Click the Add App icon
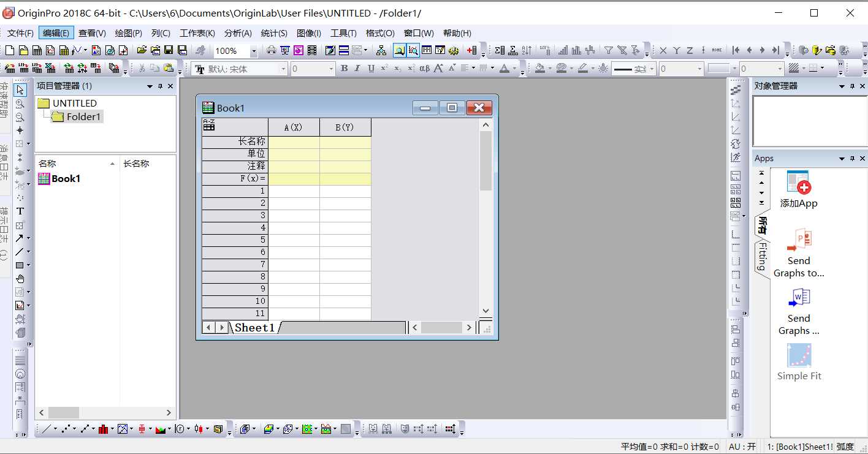The width and height of the screenshot is (868, 454). pos(799,190)
